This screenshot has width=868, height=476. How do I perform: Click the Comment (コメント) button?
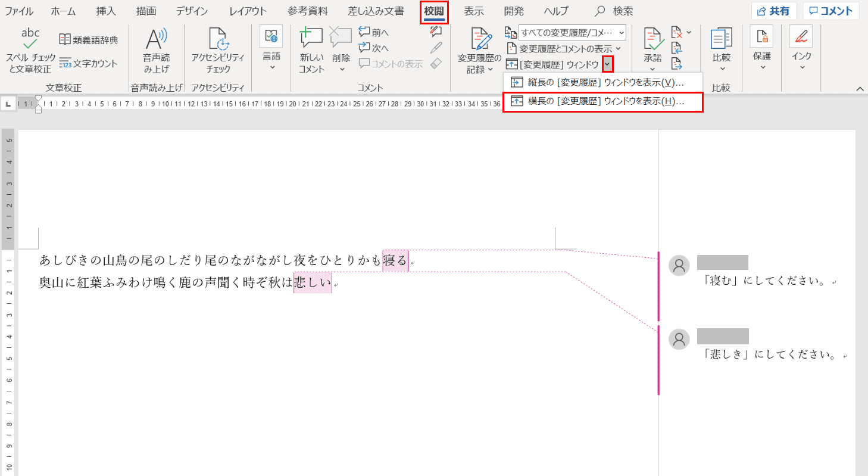[x=831, y=11]
